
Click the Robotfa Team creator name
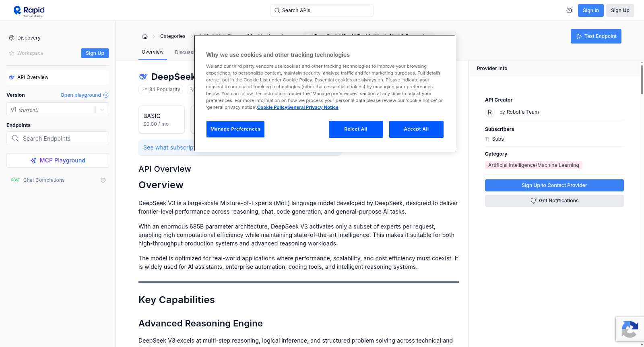pos(522,112)
